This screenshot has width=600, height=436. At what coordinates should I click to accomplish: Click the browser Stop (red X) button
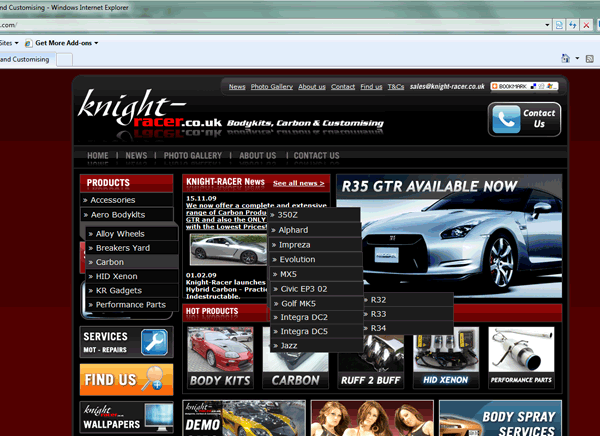click(x=586, y=25)
